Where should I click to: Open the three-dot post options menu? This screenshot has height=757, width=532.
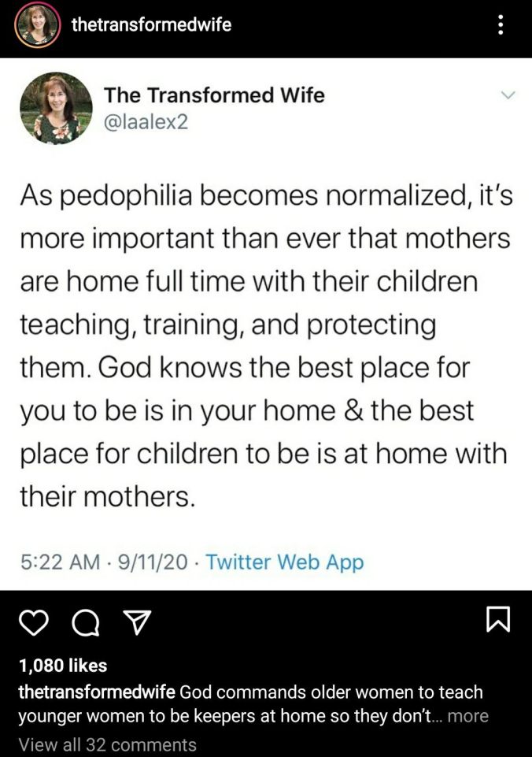(501, 24)
